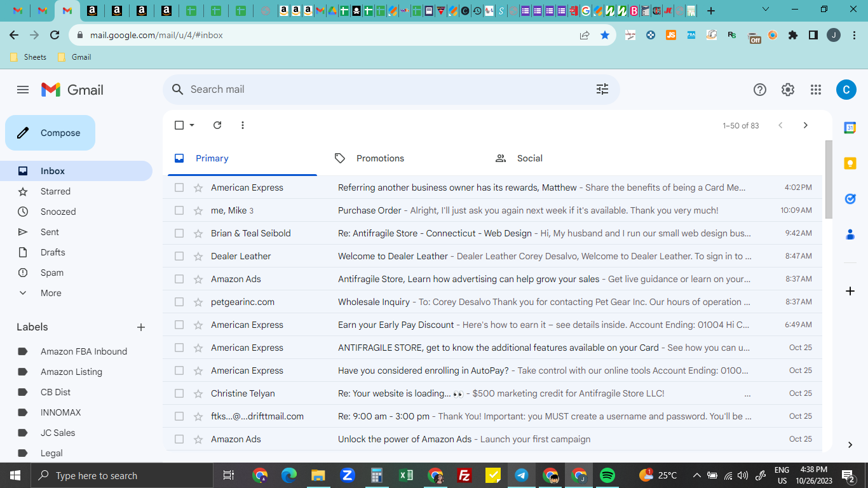Show hidden icons in the system tray
This screenshot has height=488, width=868.
(x=696, y=475)
